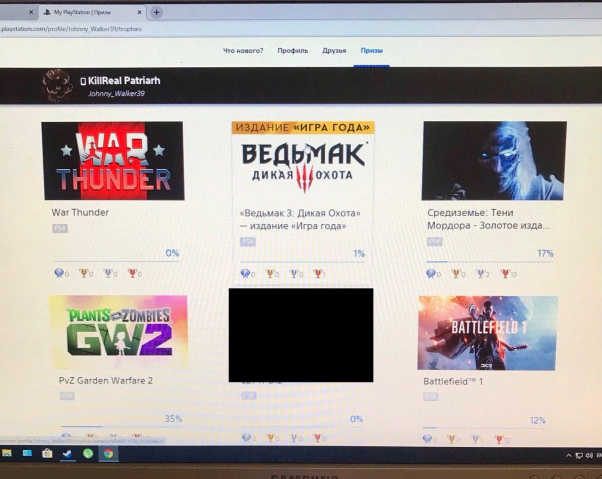Click the PS4 badge under Тени Мордора
The height and width of the screenshot is (479, 602).
click(x=435, y=241)
